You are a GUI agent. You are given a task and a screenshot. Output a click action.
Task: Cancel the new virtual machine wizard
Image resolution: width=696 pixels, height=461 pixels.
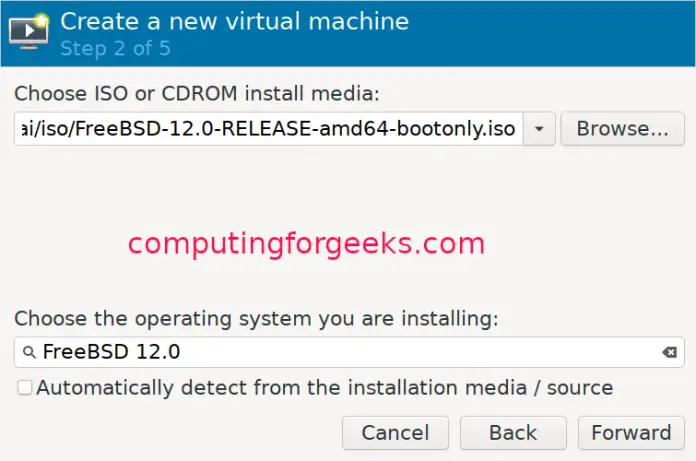[395, 433]
